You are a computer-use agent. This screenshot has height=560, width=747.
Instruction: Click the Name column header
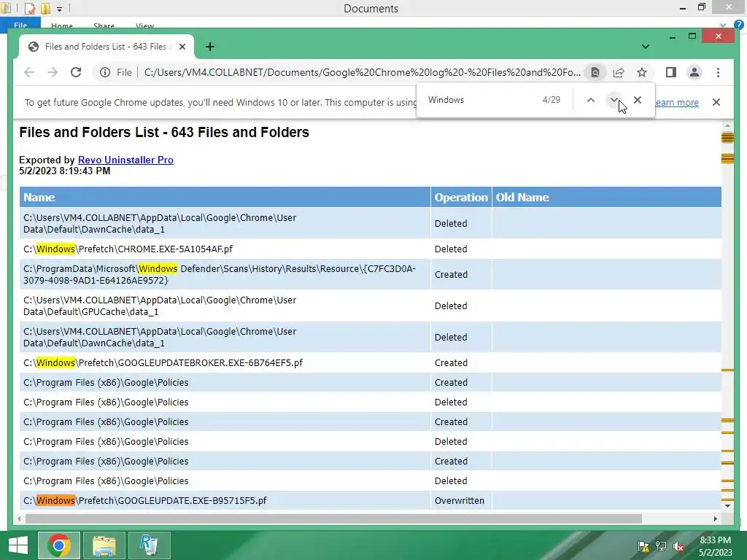(x=225, y=197)
